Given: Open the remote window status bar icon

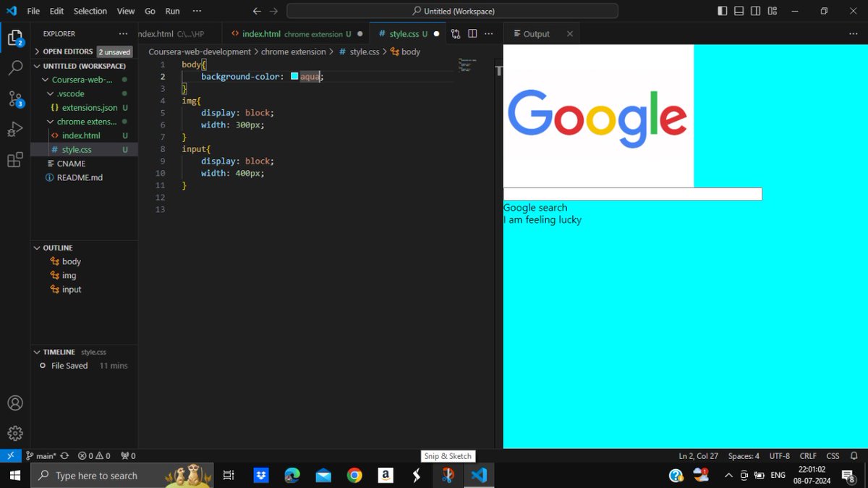Looking at the screenshot, I should point(10,456).
